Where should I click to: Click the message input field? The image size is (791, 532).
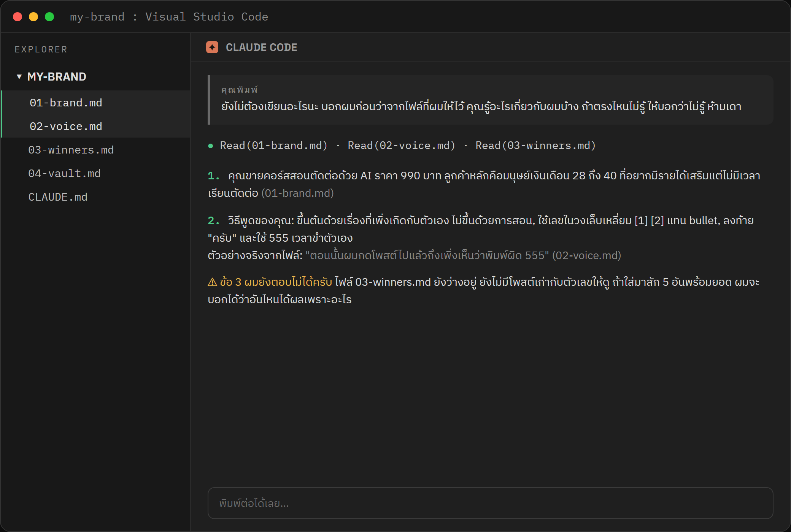491,503
